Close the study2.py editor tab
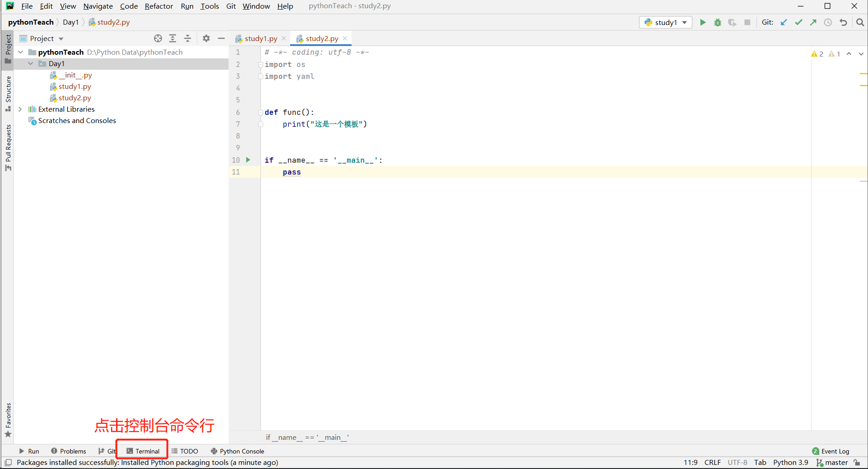This screenshot has width=868, height=469. pyautogui.click(x=345, y=38)
